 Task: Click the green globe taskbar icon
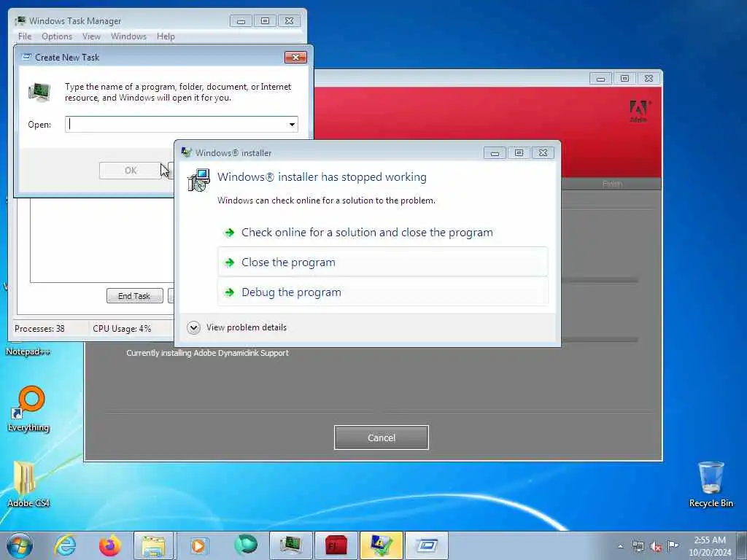point(245,545)
